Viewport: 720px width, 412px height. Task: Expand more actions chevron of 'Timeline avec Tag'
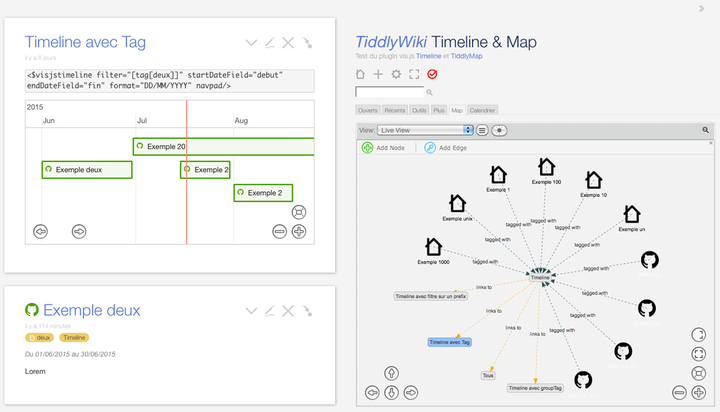tap(251, 43)
